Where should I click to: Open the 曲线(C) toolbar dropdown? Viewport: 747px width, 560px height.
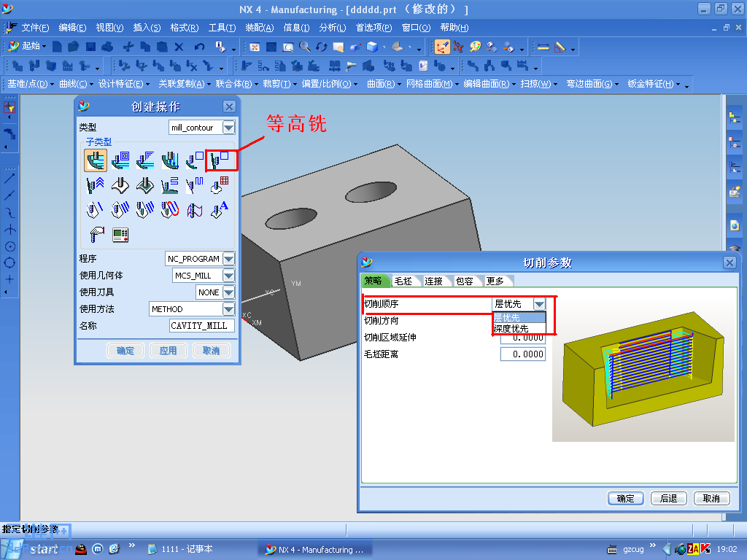coord(76,84)
